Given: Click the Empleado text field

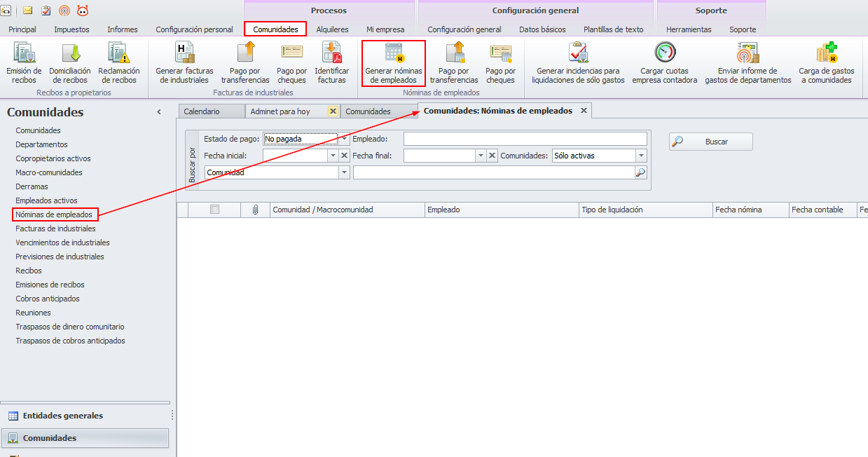Looking at the screenshot, I should (525, 139).
